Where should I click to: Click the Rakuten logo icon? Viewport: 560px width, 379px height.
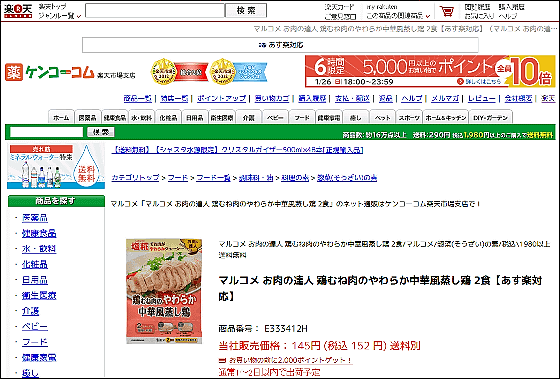click(x=18, y=11)
